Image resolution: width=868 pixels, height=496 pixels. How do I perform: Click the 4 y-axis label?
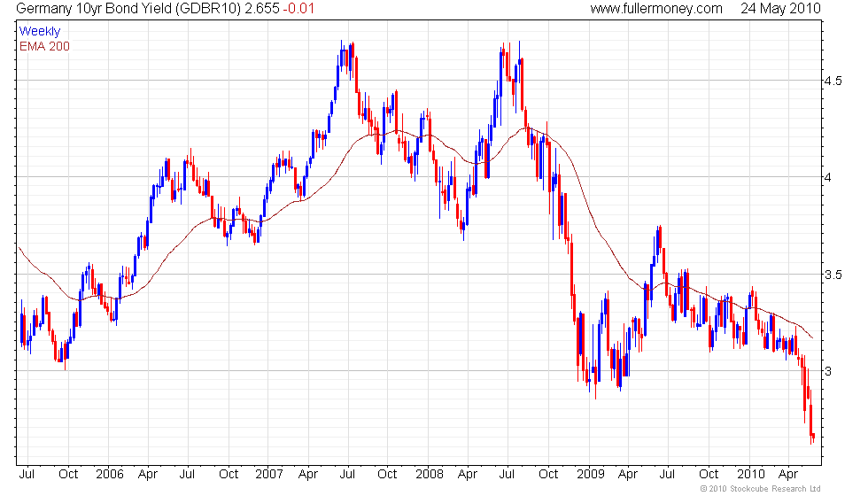click(x=827, y=178)
